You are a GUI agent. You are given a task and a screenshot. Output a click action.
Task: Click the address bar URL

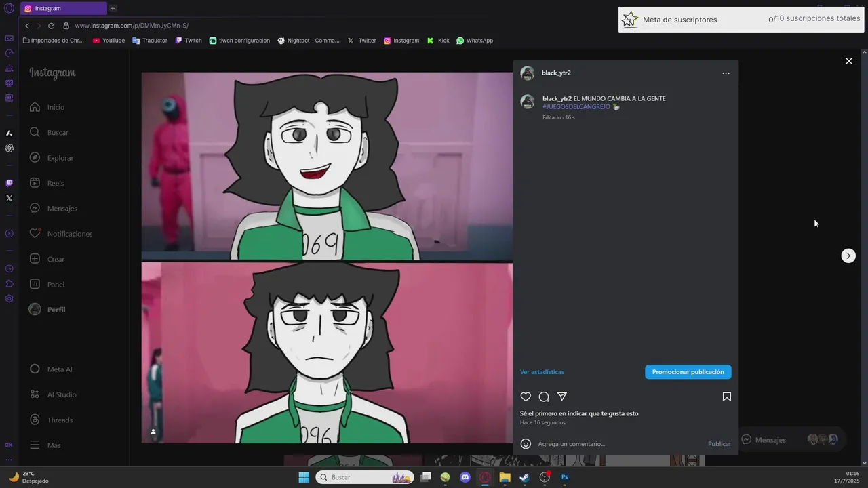[132, 26]
